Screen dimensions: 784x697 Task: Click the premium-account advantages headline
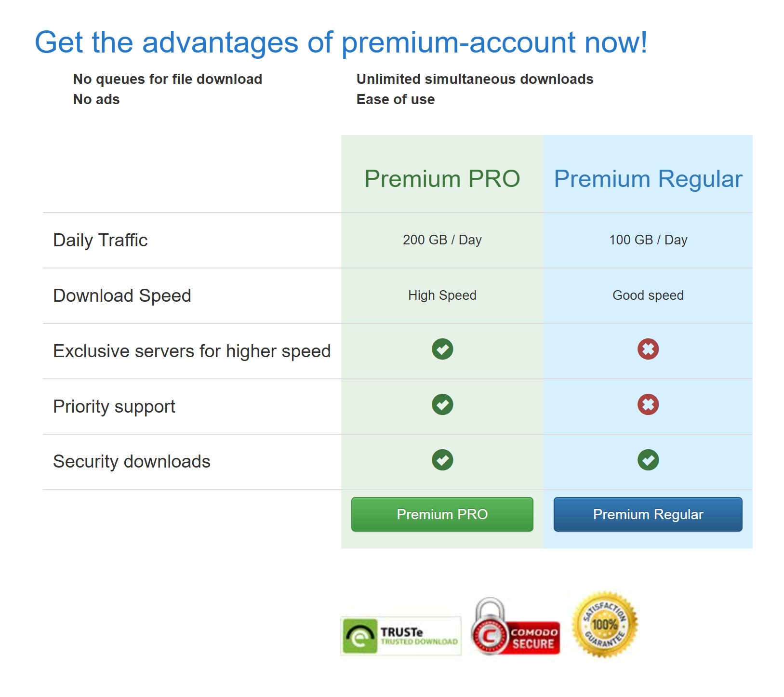341,42
